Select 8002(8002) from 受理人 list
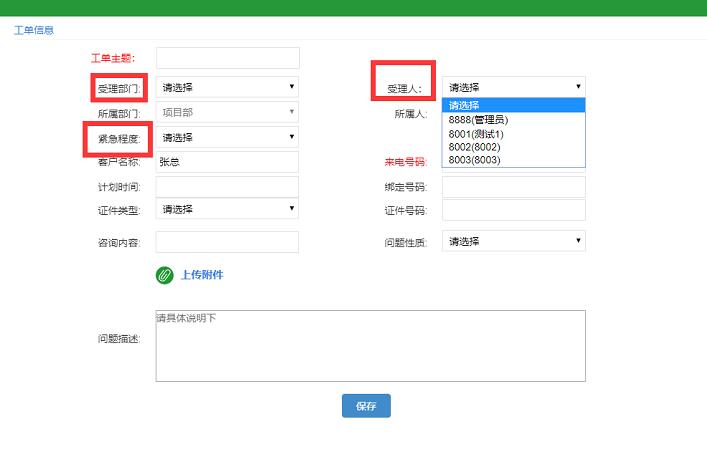 (474, 147)
